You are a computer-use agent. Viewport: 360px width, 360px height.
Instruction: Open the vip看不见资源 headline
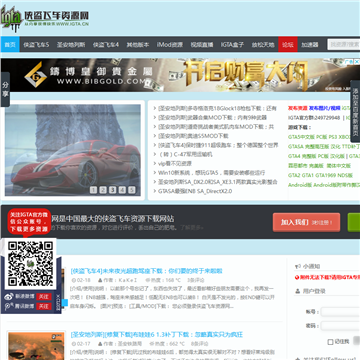(175, 163)
